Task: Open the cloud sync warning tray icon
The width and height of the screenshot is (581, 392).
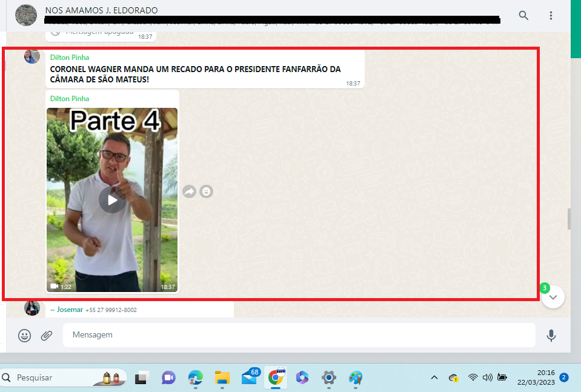Action: [x=454, y=378]
